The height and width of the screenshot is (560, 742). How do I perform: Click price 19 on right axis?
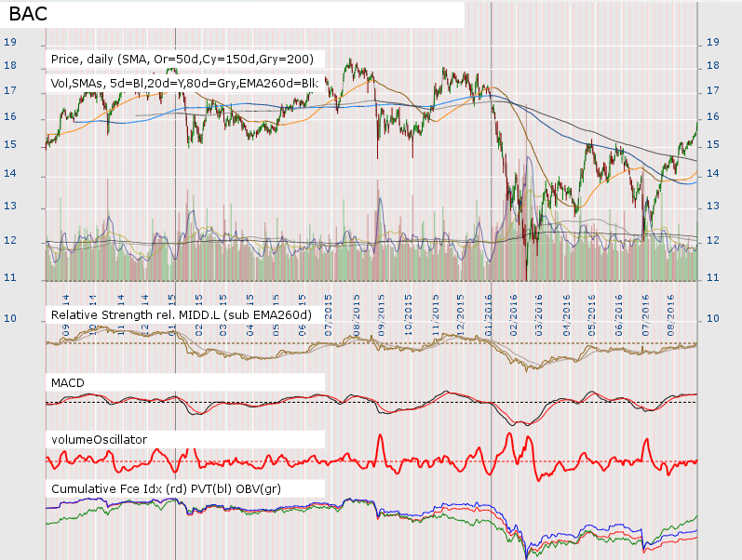click(712, 42)
